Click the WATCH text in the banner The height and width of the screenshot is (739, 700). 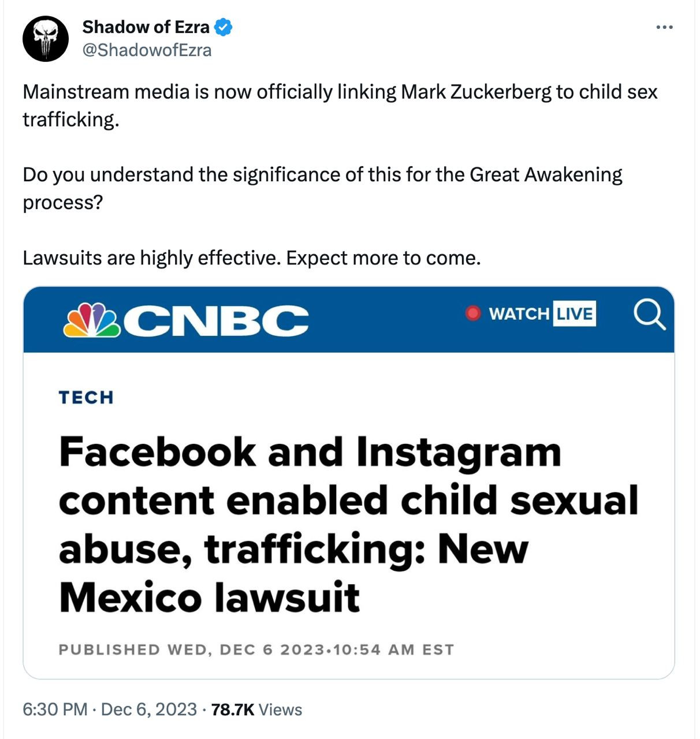(519, 313)
